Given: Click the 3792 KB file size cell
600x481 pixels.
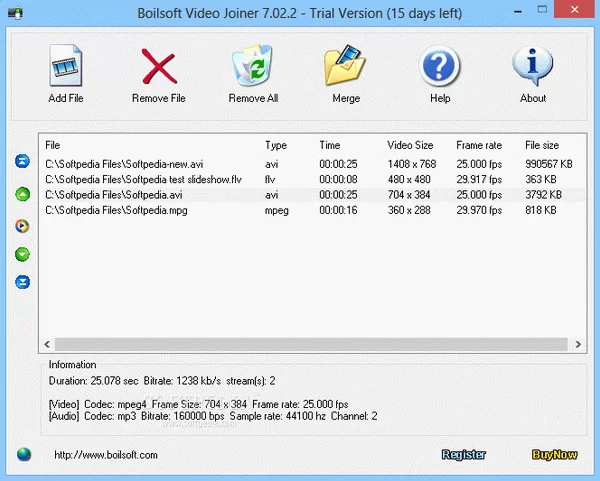Looking at the screenshot, I should click(543, 195).
